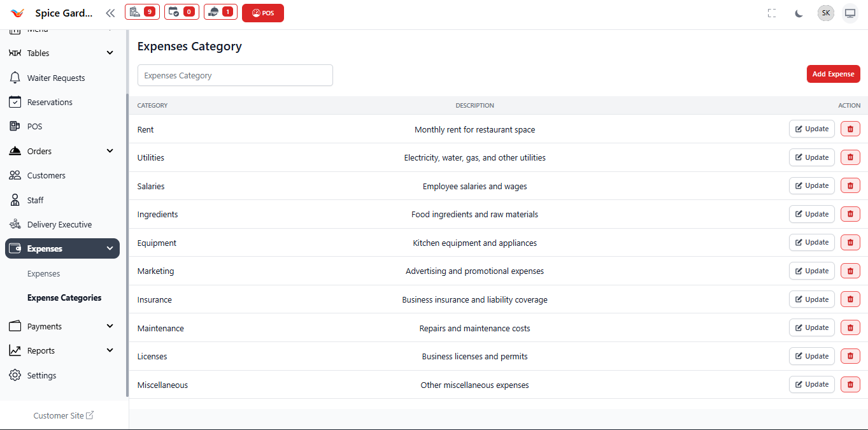Collapse the sidebar with the double-chevron arrow

click(110, 12)
